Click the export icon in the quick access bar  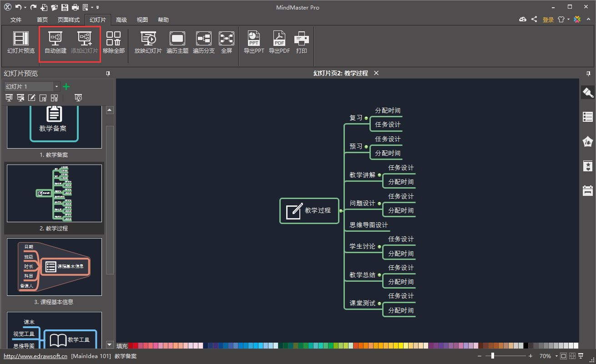85,7
